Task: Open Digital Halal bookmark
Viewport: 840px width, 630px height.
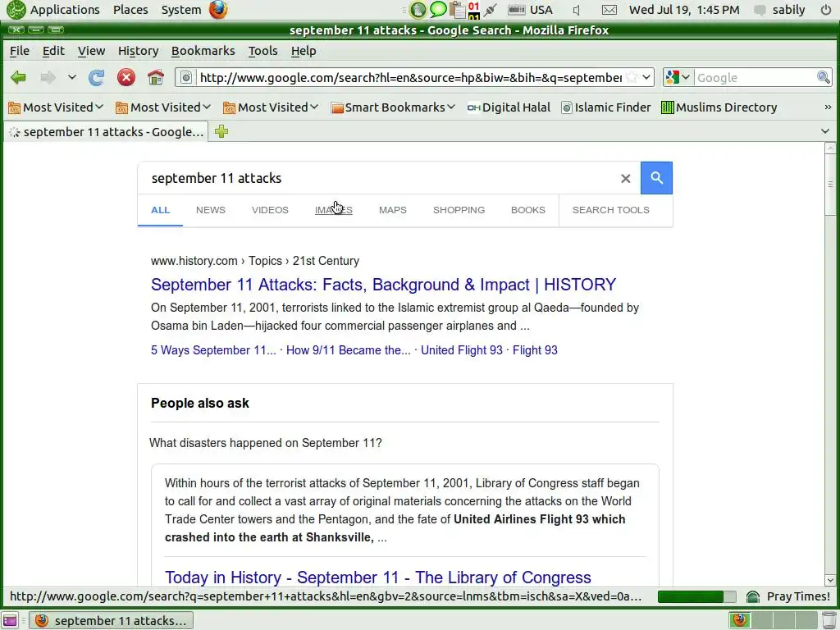Action: tap(509, 107)
